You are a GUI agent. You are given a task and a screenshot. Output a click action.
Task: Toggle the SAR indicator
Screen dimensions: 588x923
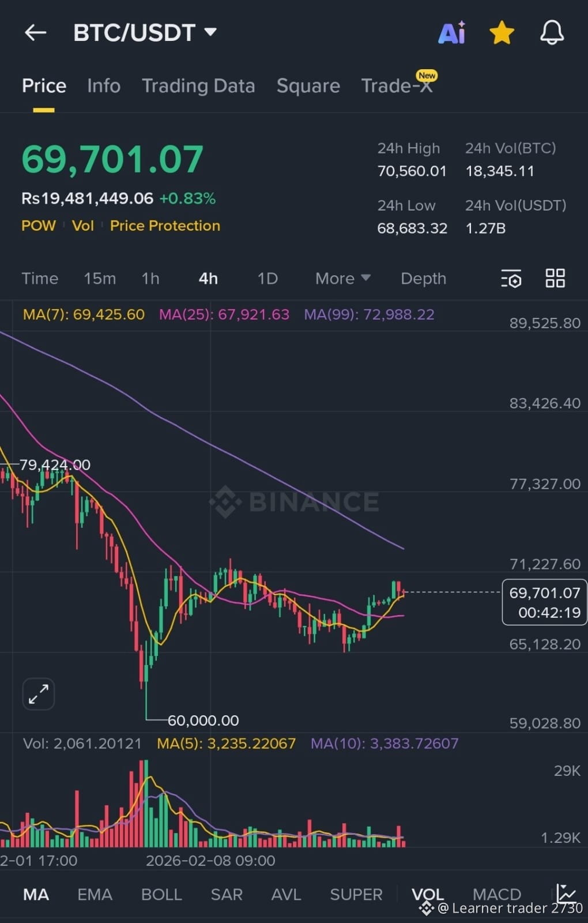[227, 894]
